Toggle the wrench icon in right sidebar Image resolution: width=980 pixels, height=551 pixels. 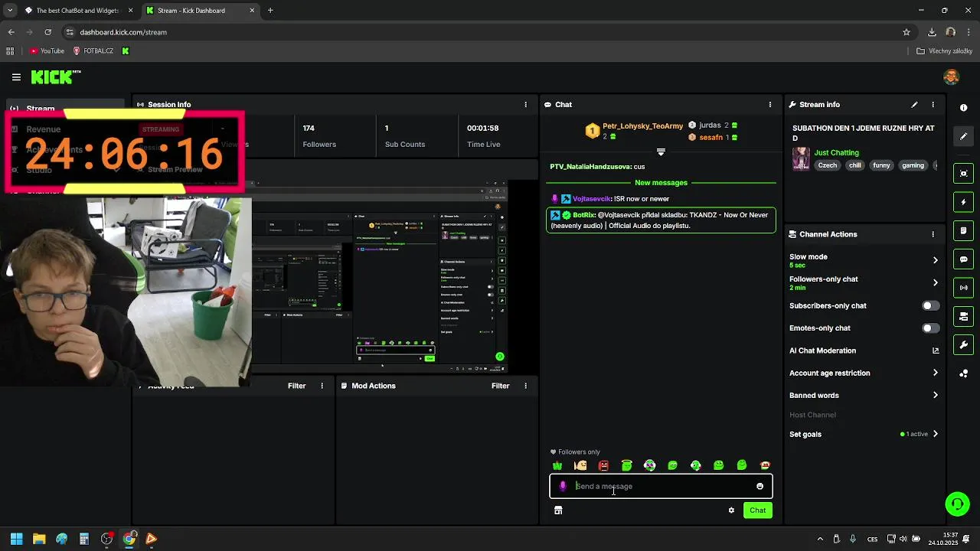(964, 344)
